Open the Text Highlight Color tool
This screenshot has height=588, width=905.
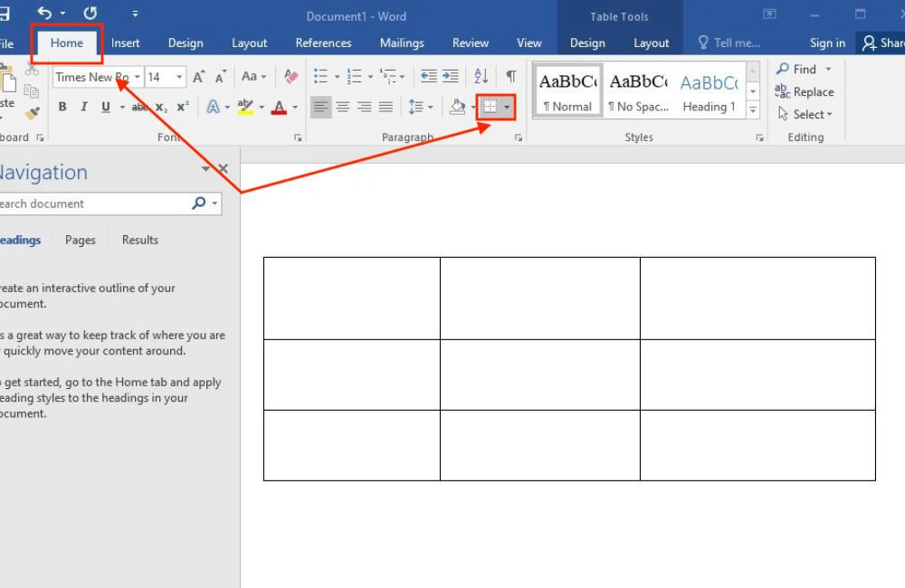pos(248,107)
